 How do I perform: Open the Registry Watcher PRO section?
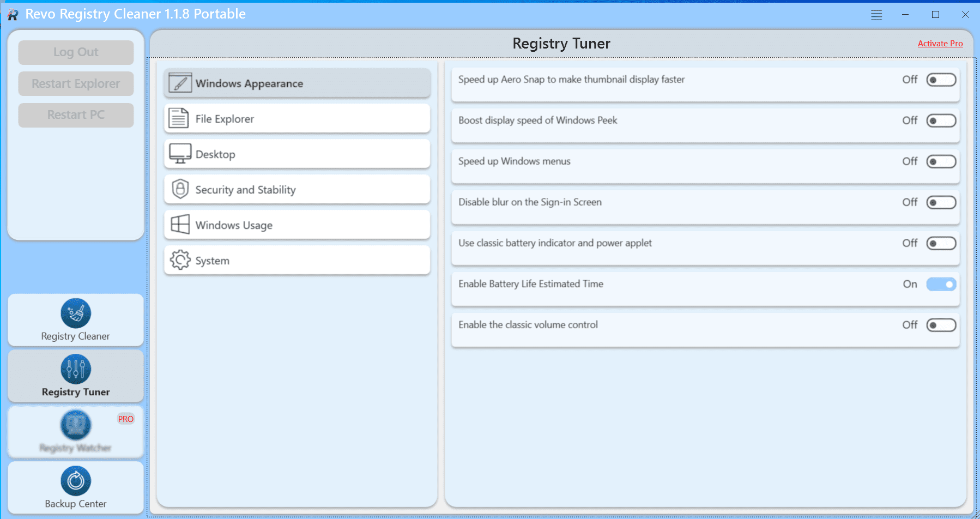(x=76, y=432)
